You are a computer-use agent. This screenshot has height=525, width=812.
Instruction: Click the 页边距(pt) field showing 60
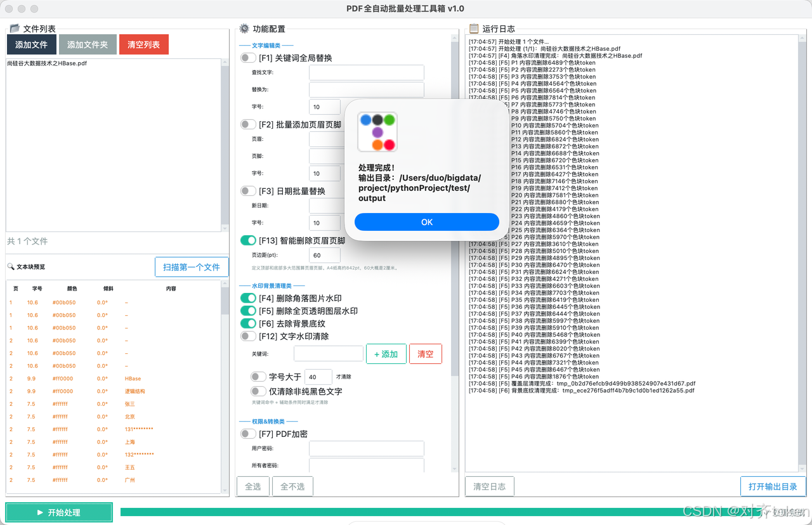click(x=325, y=255)
